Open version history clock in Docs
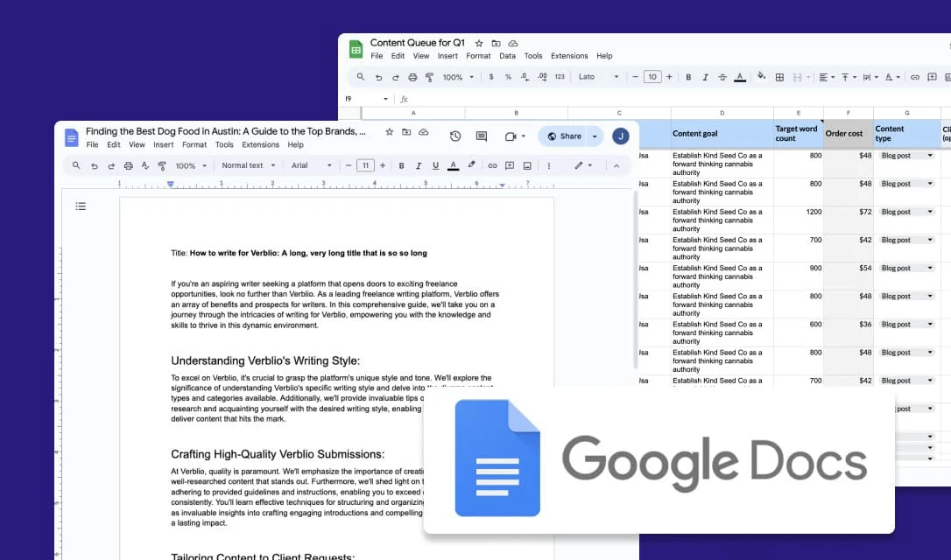 pyautogui.click(x=454, y=136)
